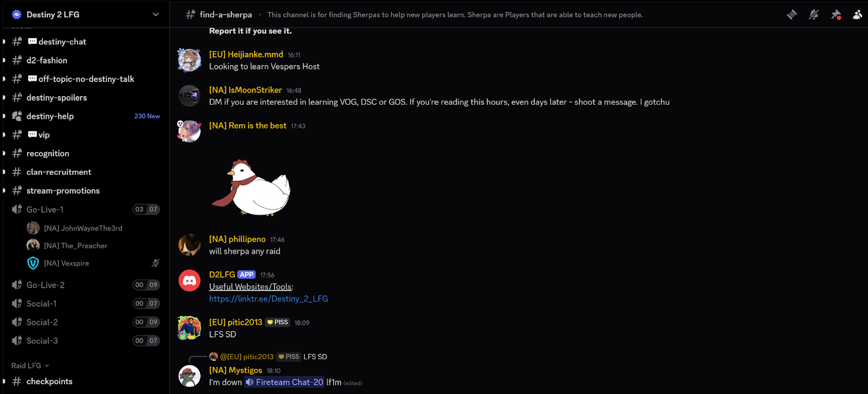This screenshot has width=868, height=394.
Task: Open the Fireteam Chat-20 voice mention
Action: (x=284, y=382)
